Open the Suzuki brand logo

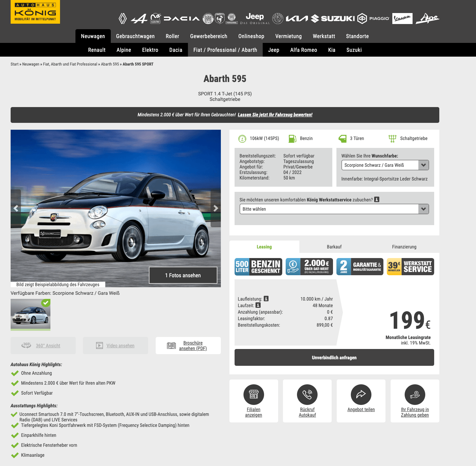coord(333,19)
